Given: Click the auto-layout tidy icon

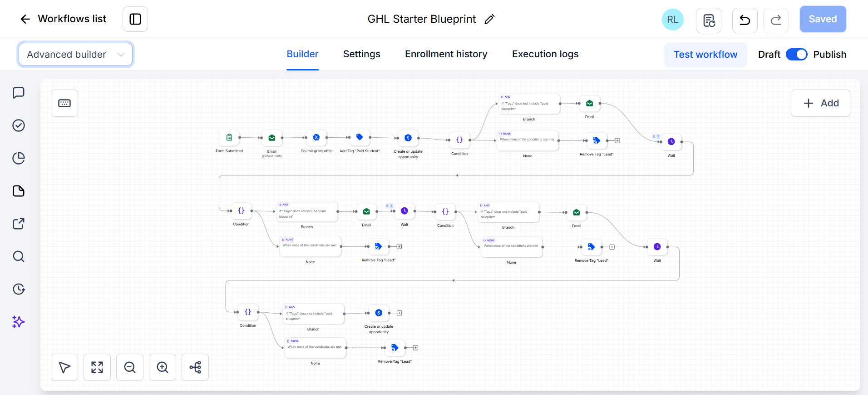Looking at the screenshot, I should 195,367.
